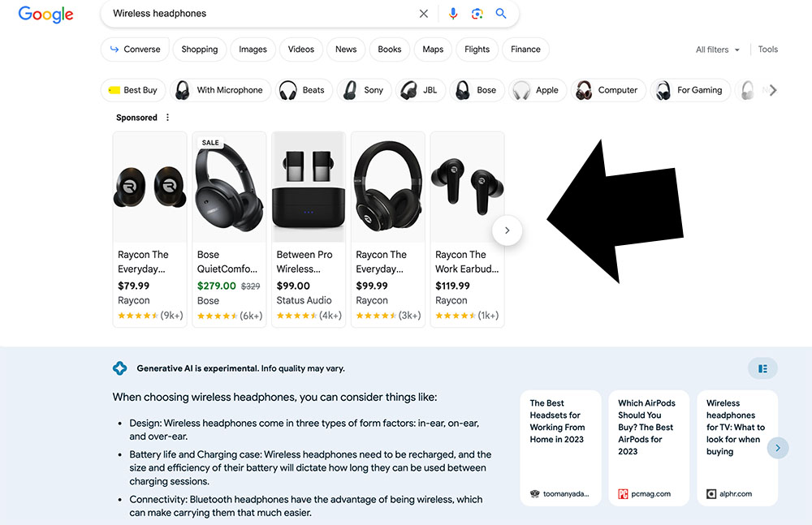Image resolution: width=812 pixels, height=525 pixels.
Task: Open the Tools button
Action: (x=768, y=49)
